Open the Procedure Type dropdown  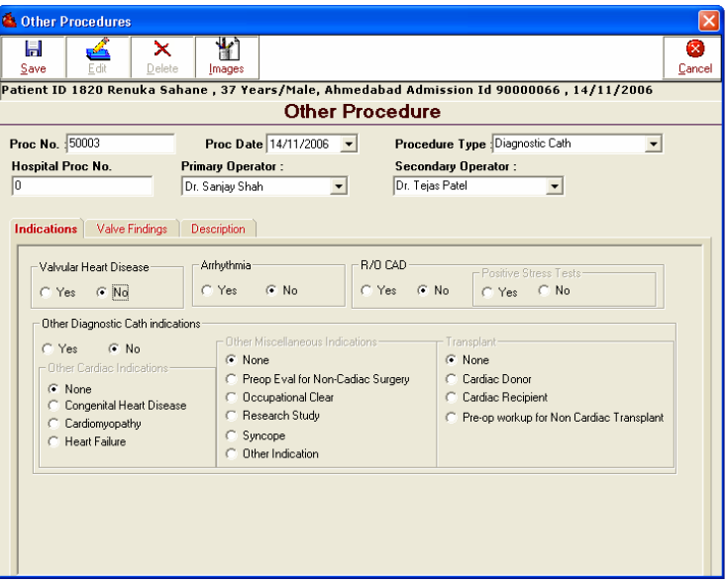click(x=653, y=145)
